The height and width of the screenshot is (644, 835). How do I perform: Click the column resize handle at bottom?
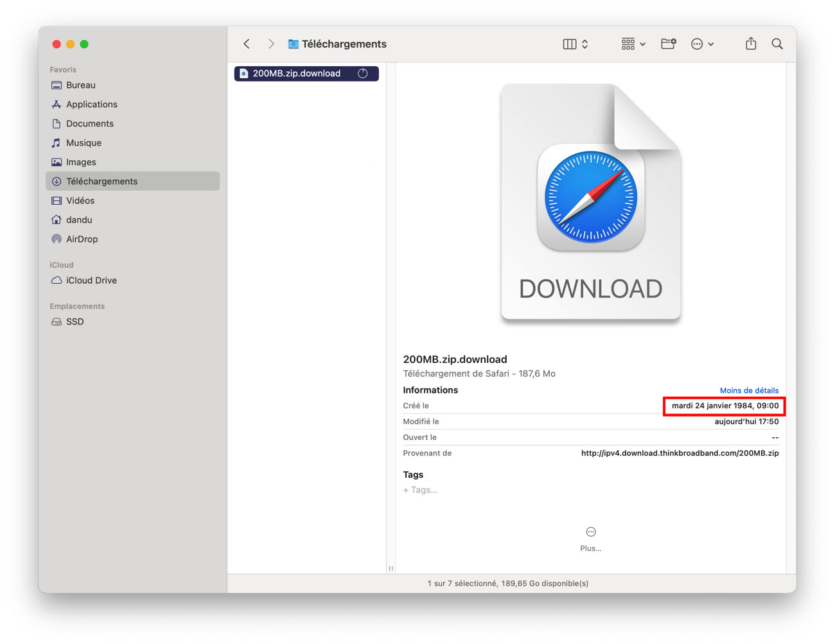[391, 568]
